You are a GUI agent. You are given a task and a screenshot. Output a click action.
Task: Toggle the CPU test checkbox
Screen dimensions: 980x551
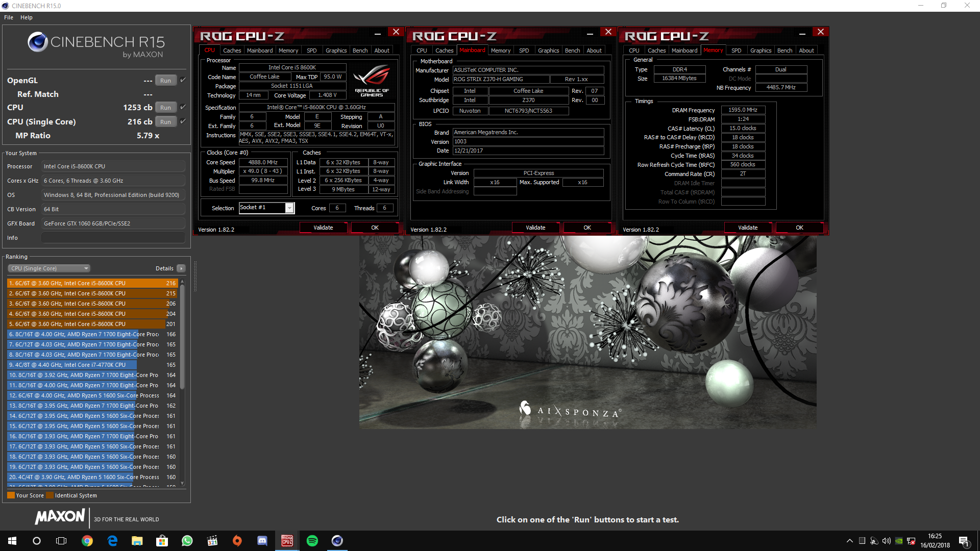183,107
